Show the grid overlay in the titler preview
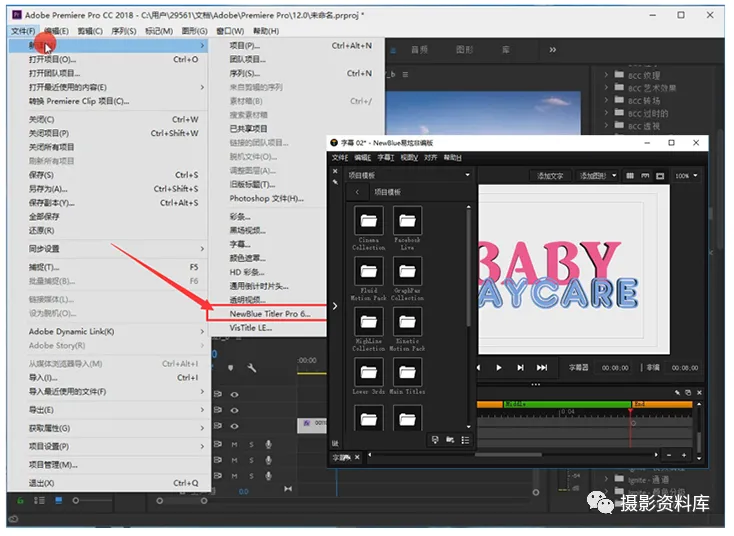 pos(630,176)
